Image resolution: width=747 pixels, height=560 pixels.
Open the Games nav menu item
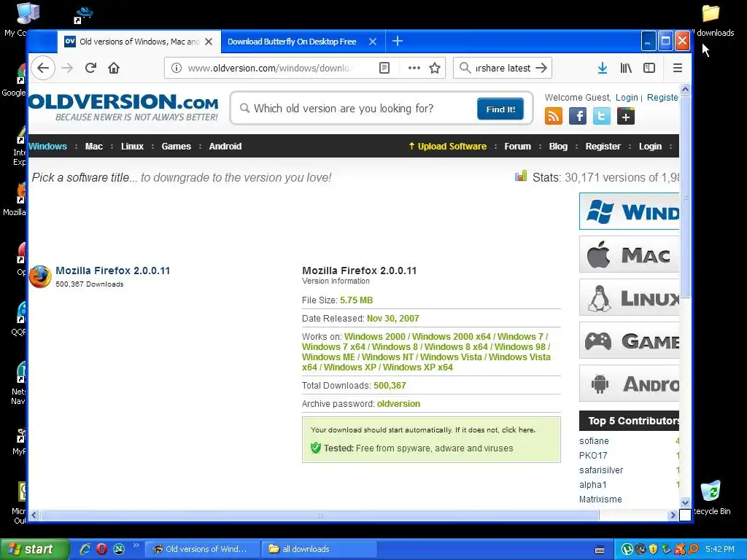point(176,146)
